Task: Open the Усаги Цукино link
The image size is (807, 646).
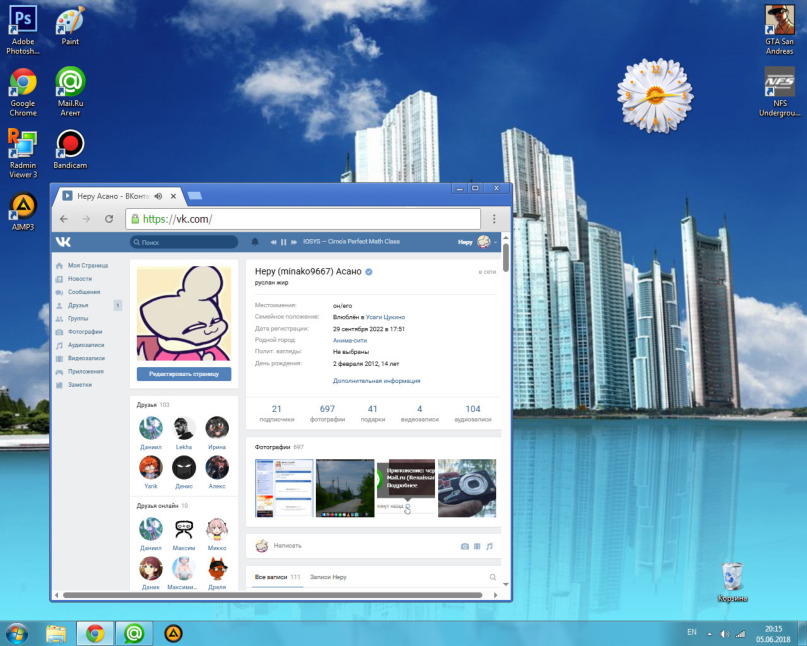Action: pos(385,317)
